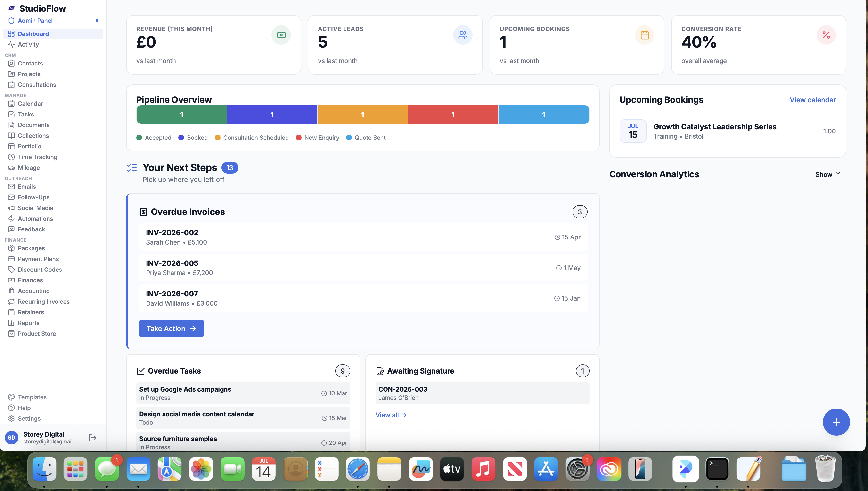Click the Active Leads stat card
868x491 pixels.
point(395,45)
